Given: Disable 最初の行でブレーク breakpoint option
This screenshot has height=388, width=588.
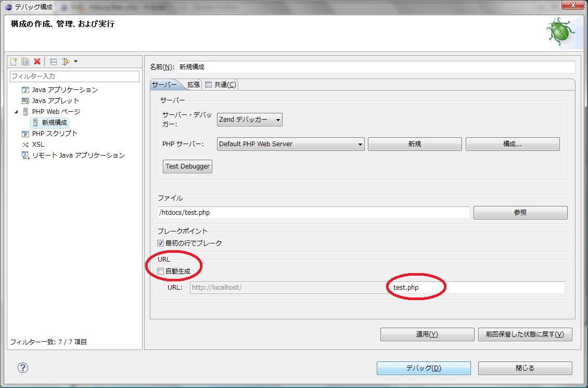Looking at the screenshot, I should [160, 242].
